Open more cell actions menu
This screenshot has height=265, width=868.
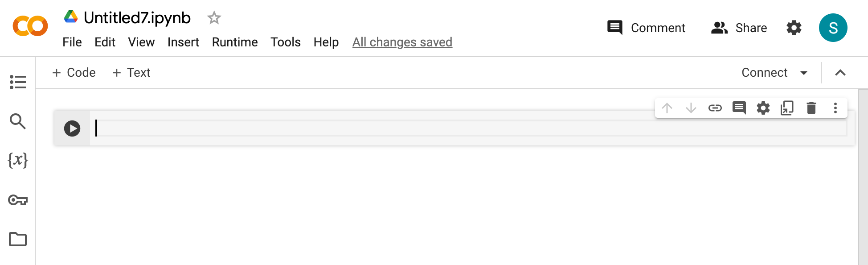point(835,108)
